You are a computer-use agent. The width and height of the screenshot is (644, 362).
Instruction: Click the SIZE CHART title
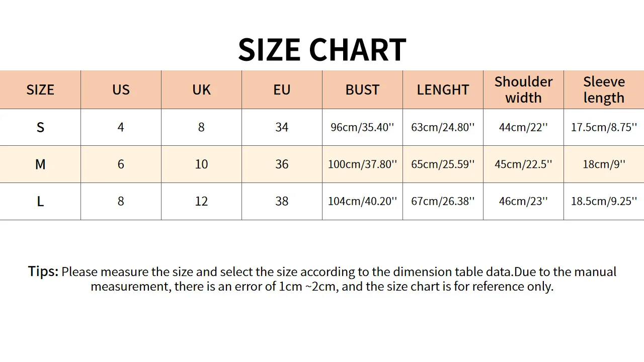click(x=322, y=50)
